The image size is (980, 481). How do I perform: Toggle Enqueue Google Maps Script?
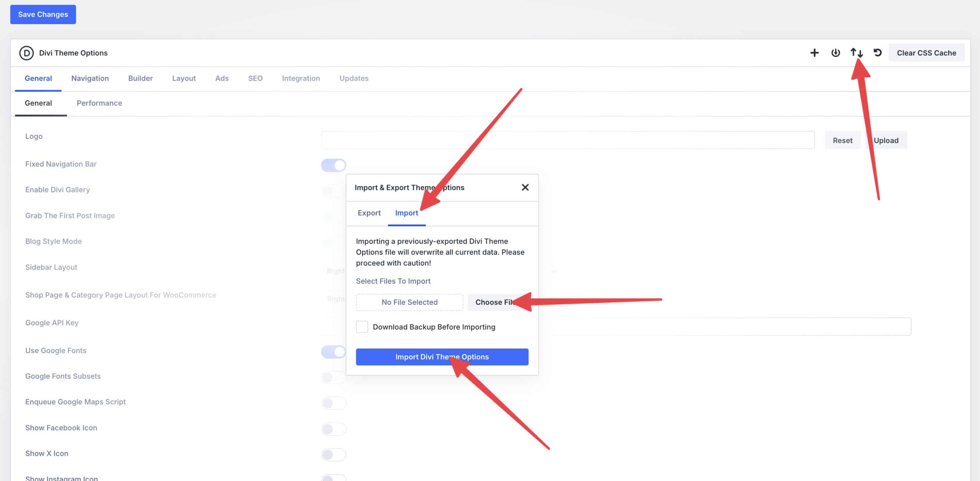point(333,403)
